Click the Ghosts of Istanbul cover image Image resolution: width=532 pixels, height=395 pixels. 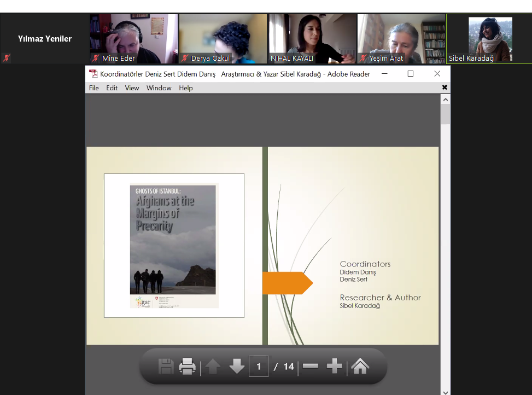(174, 245)
